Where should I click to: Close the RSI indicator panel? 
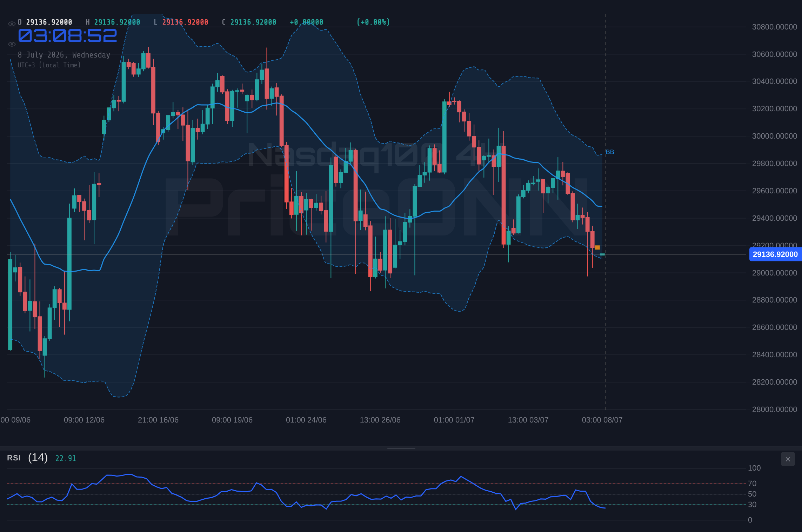click(x=788, y=459)
